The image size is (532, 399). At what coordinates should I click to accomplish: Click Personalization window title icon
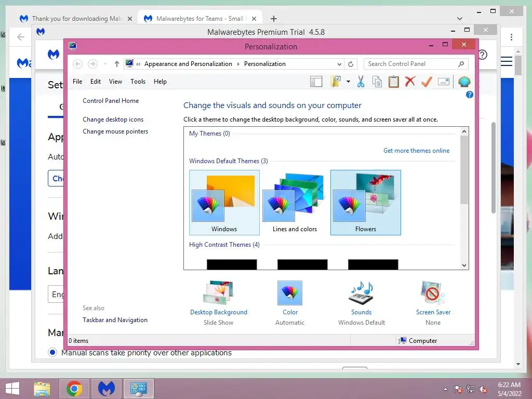point(73,46)
